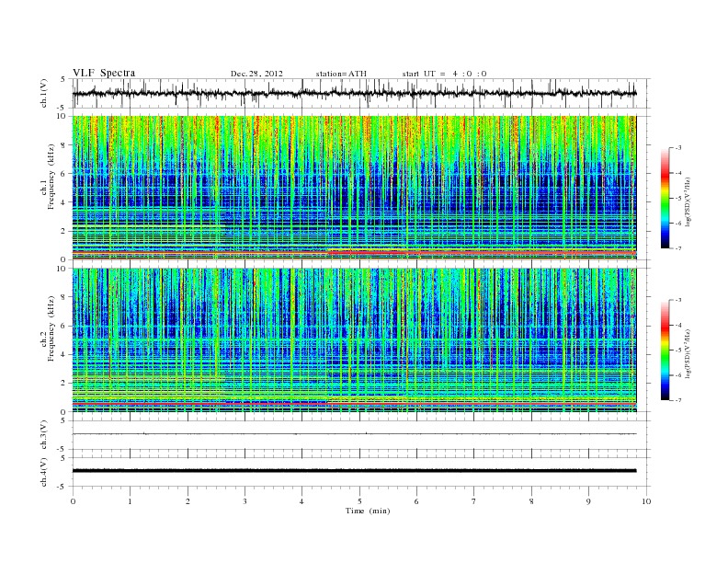
Task: Click the "VLF Spectra" plot title
Action: pos(104,73)
